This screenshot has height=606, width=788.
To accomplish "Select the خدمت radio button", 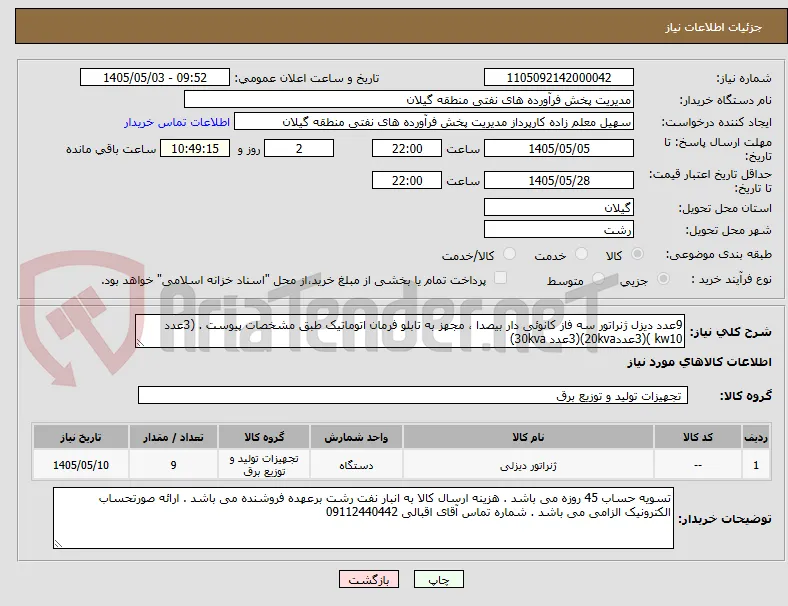I will point(581,254).
